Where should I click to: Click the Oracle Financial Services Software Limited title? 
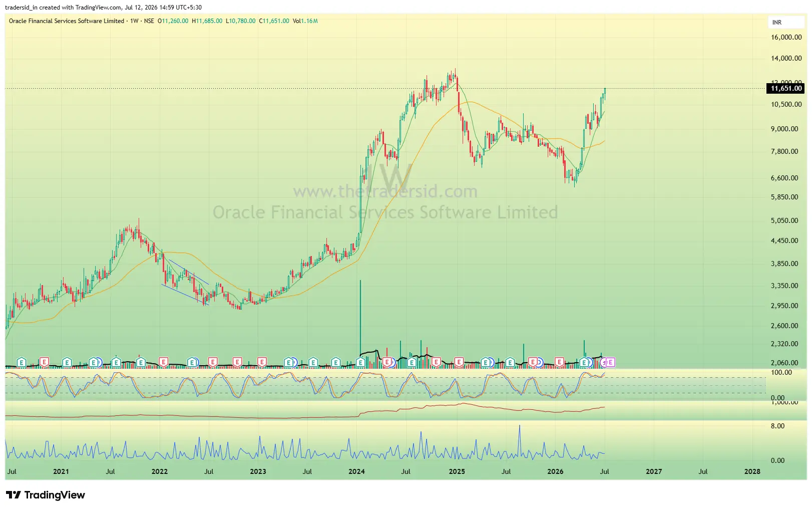point(67,21)
